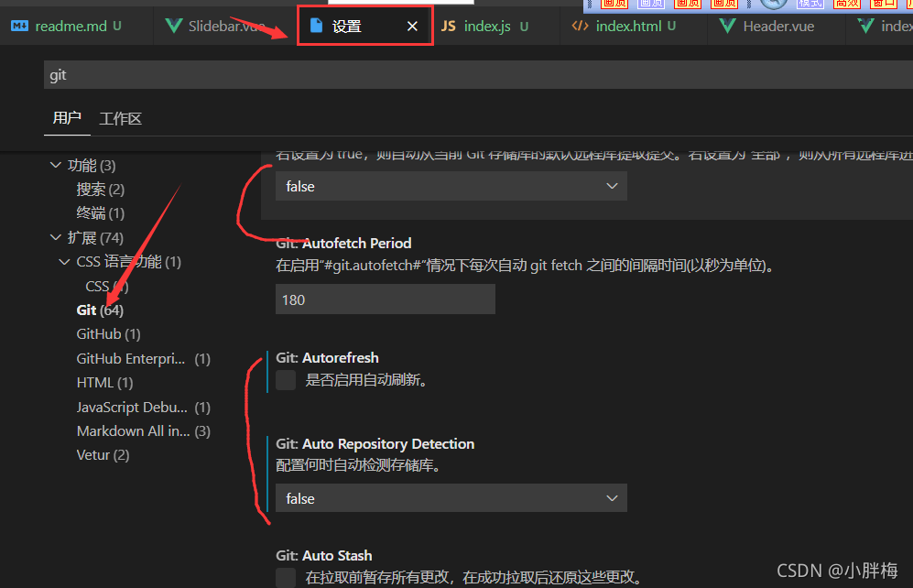The height and width of the screenshot is (588, 913).
Task: Click the Vue icon on Slidebar.vue tab
Action: (x=173, y=27)
